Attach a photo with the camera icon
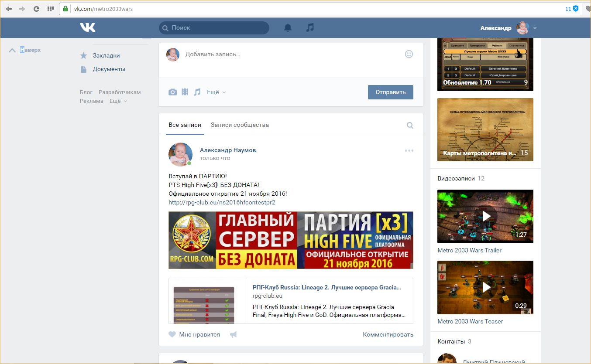 173,92
